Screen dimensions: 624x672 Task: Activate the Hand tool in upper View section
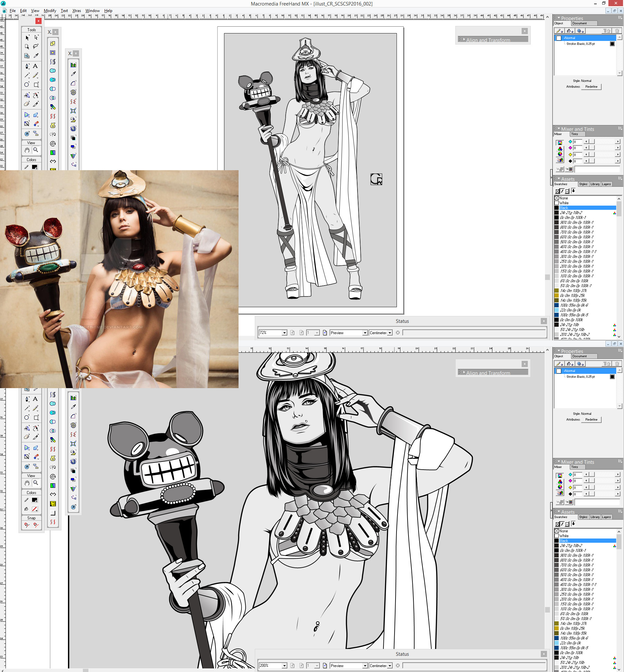click(x=27, y=150)
